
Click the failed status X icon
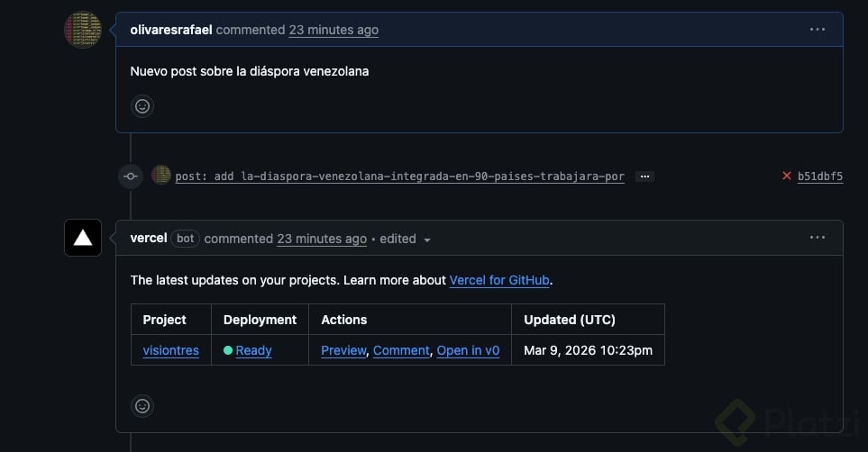[787, 176]
